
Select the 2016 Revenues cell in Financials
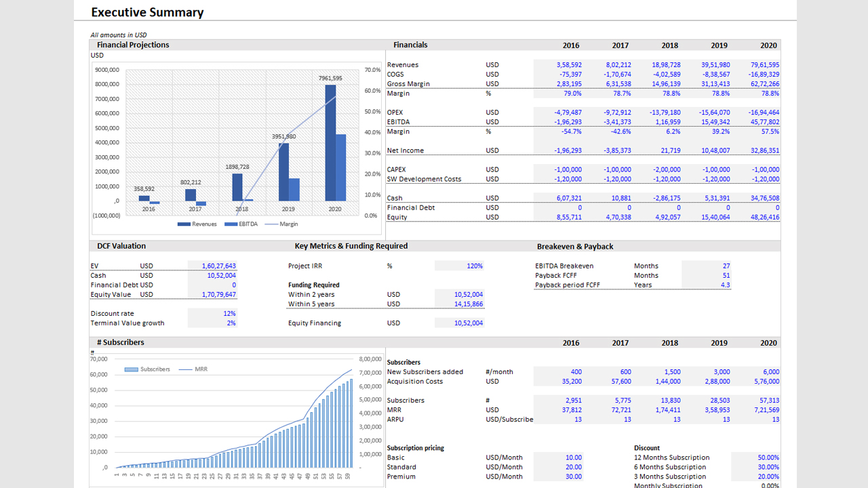tap(559, 65)
